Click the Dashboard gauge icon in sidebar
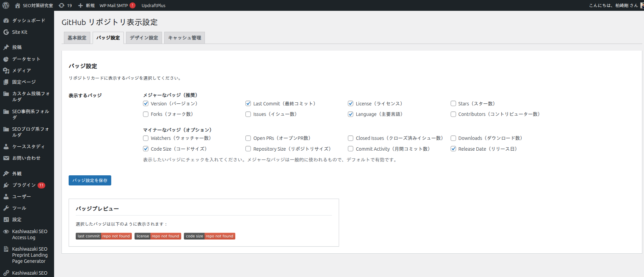 6,21
